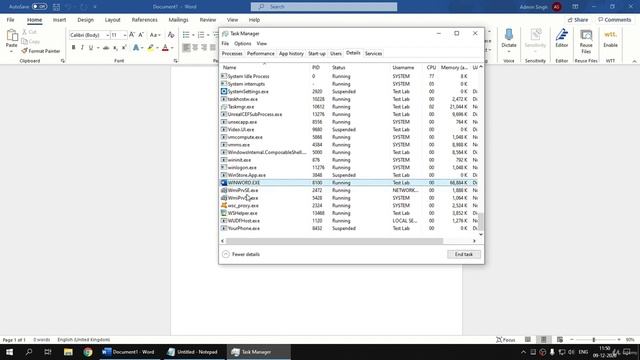The image size is (640, 360).
Task: Click the Word search box
Action: click(x=324, y=7)
